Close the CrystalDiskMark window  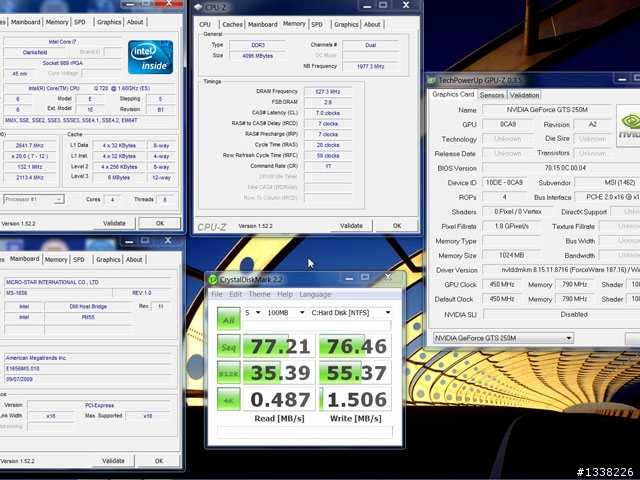[x=388, y=277]
